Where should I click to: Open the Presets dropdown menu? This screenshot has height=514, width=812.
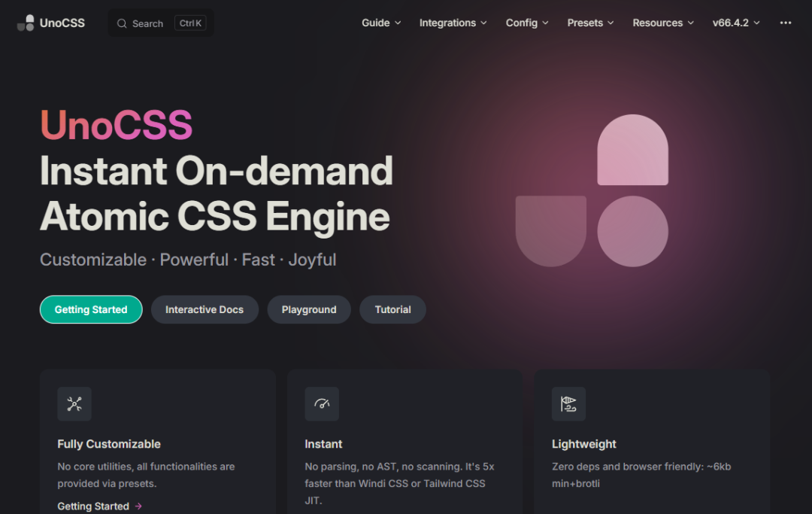click(x=590, y=23)
